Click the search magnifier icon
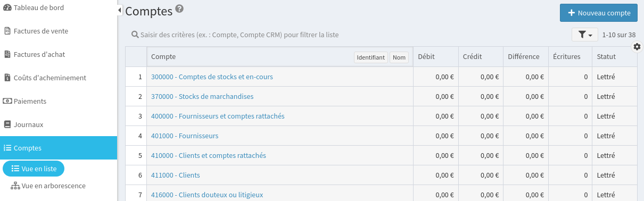 [135, 35]
